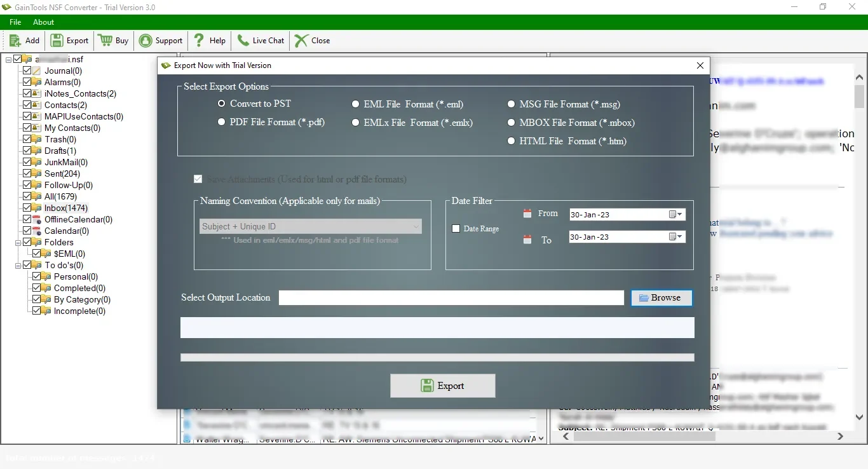Uncheck the All(1679) folder checkbox

27,197
